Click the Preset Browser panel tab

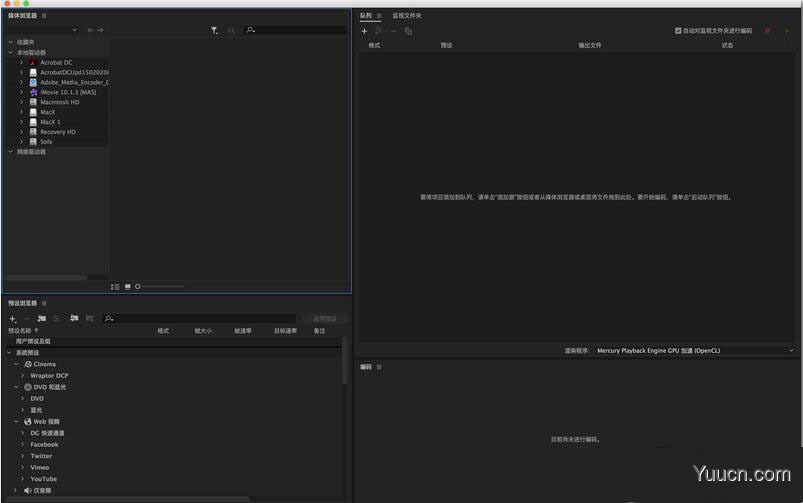click(x=23, y=303)
